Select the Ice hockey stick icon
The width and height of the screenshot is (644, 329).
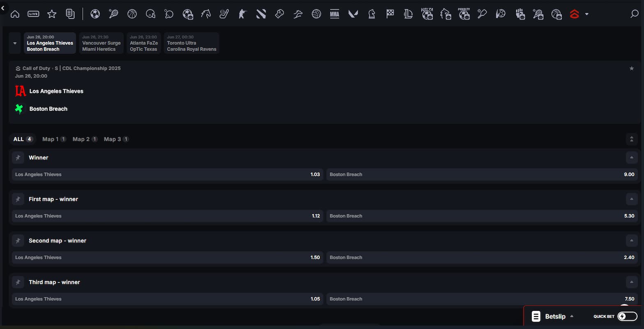[224, 14]
